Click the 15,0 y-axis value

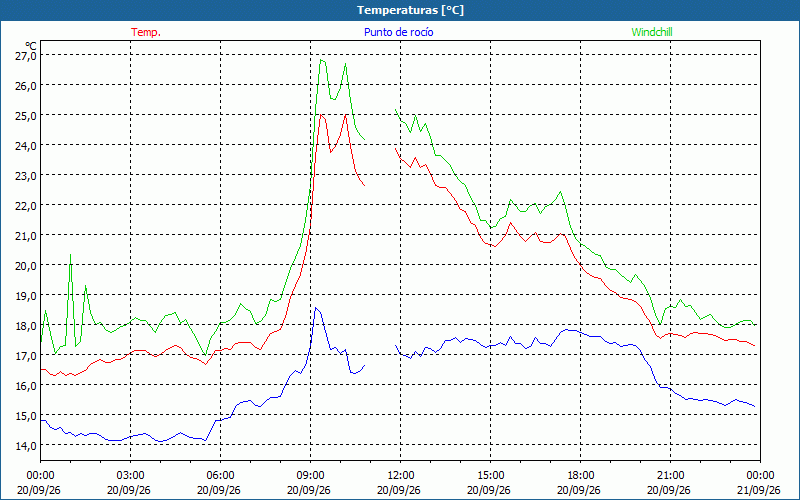click(26, 416)
